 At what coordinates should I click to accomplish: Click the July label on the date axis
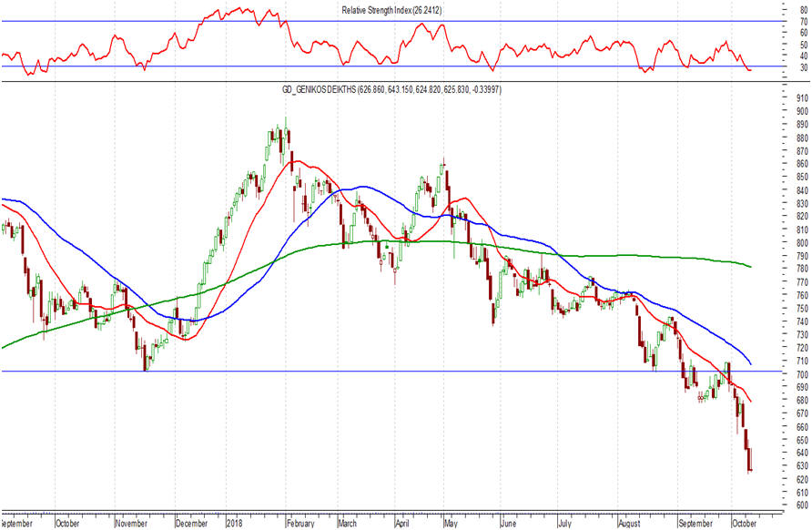click(565, 524)
